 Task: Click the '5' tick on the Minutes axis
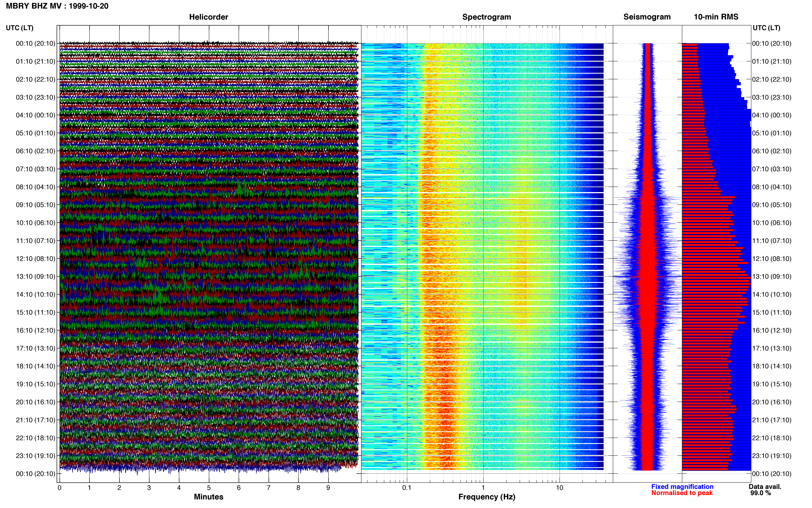209,488
